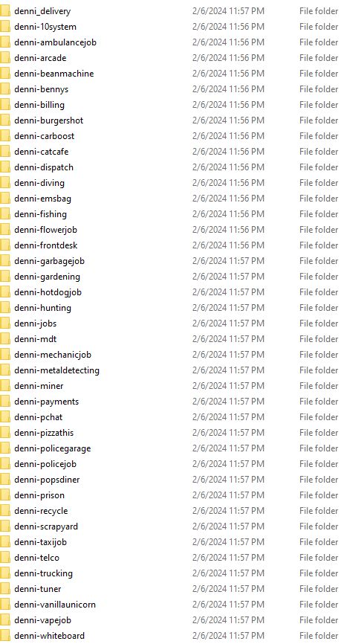Select the denni-vanillaunicorn folder name

coord(54,604)
